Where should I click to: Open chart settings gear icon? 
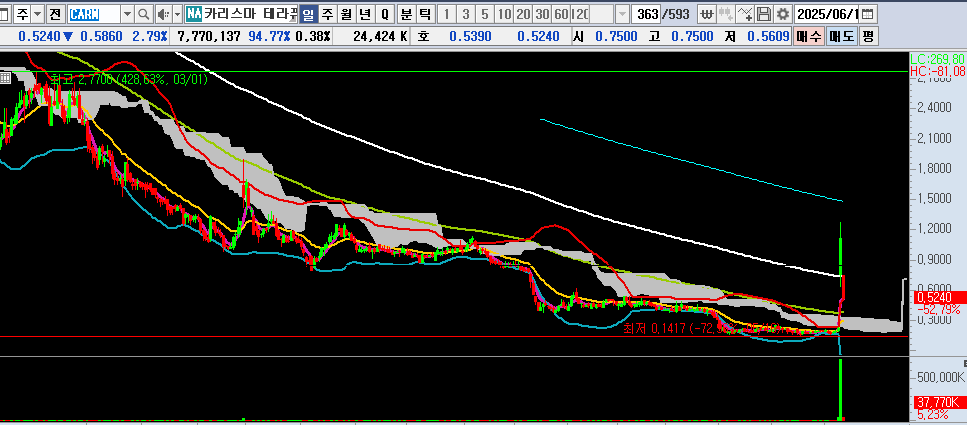[x=783, y=14]
